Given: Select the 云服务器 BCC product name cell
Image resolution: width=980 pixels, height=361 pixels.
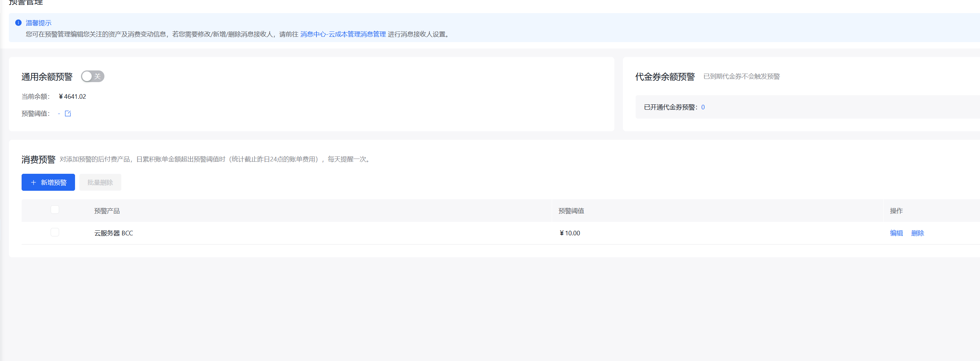Looking at the screenshot, I should 113,233.
